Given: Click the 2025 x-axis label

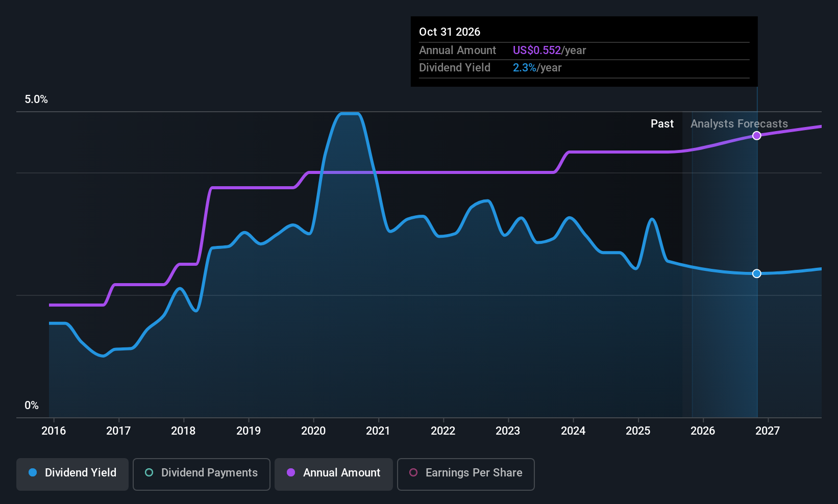Looking at the screenshot, I should [638, 431].
